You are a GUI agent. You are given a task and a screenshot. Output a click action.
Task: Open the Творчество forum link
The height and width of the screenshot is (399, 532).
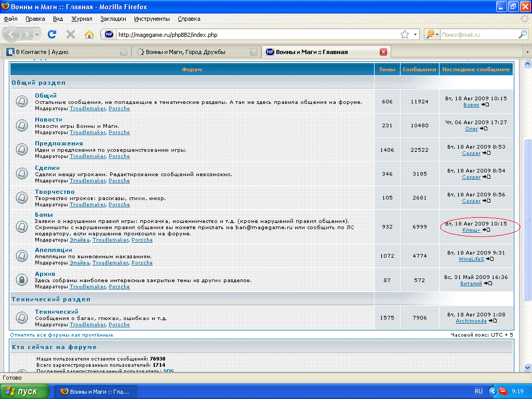click(x=55, y=192)
